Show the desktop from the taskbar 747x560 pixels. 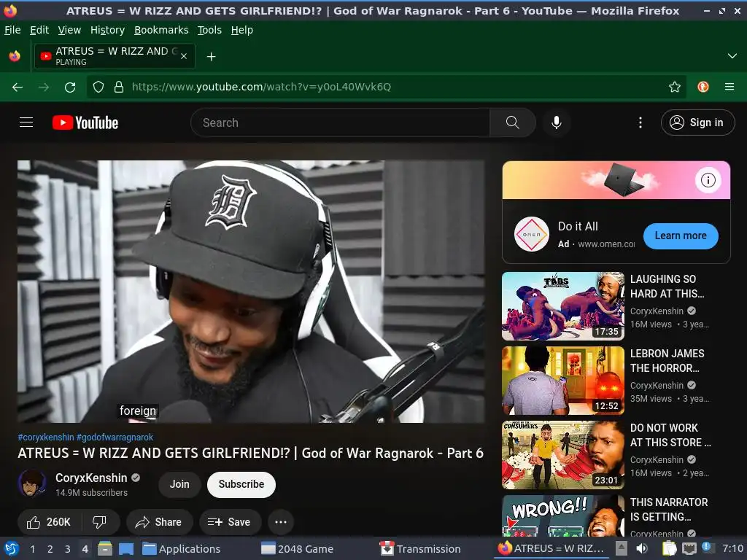pos(125,548)
